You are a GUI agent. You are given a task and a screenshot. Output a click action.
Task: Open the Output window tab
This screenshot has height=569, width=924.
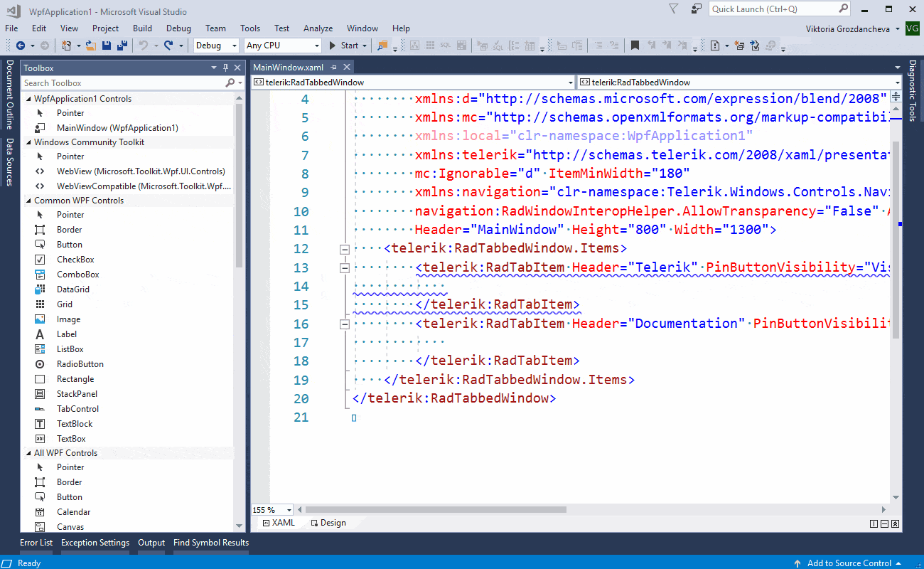(151, 543)
